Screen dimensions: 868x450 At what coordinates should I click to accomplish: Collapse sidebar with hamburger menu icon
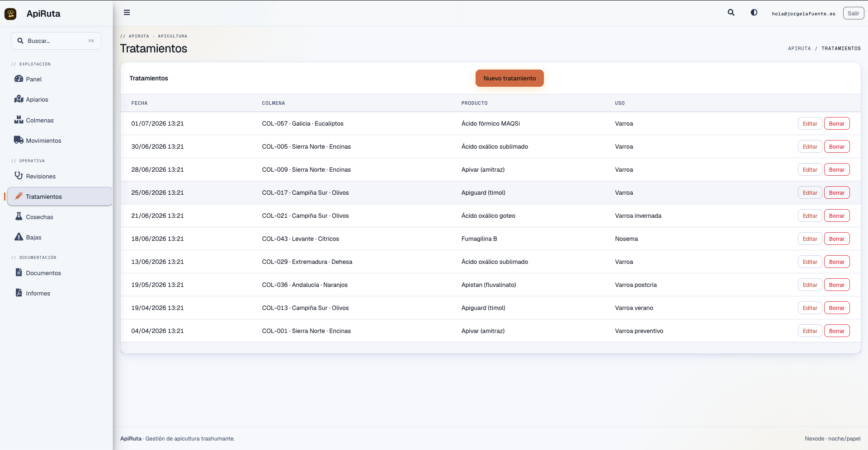coord(127,13)
